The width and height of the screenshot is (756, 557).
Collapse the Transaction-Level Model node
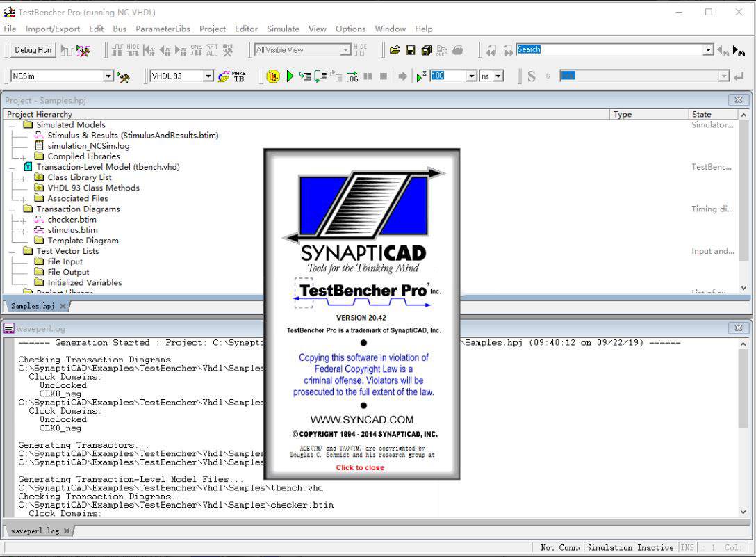[12, 168]
